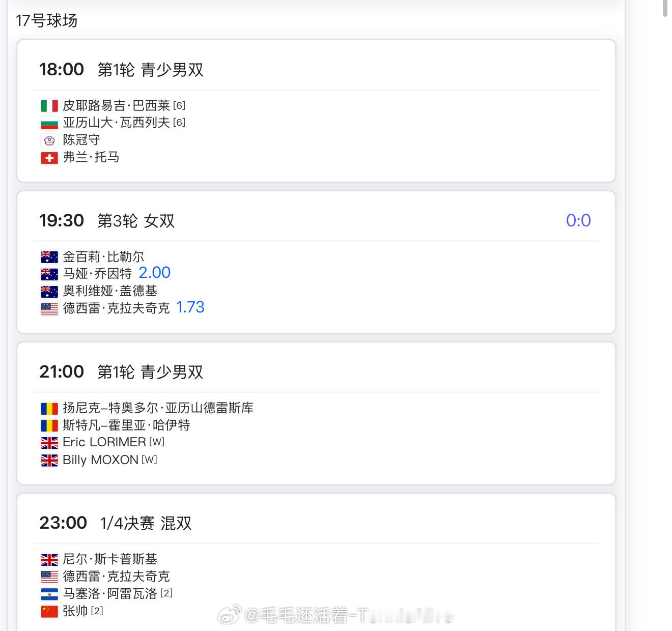Click the vertical scrollbar at right edge

[x=665, y=9]
